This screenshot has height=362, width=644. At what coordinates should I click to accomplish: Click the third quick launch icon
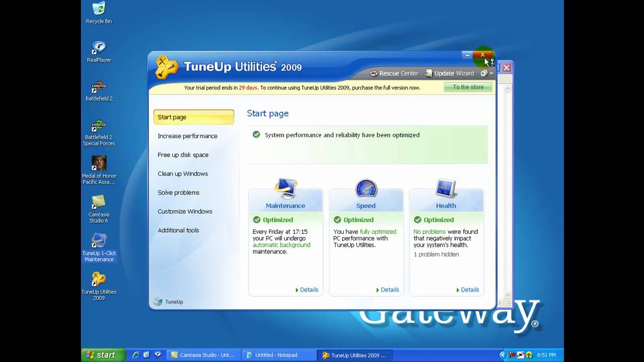click(x=157, y=355)
